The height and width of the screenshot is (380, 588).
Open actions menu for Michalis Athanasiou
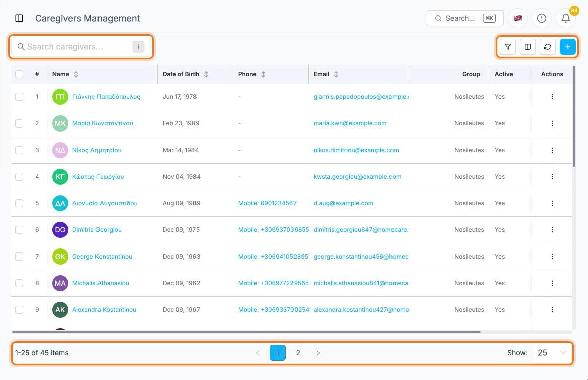click(x=552, y=283)
